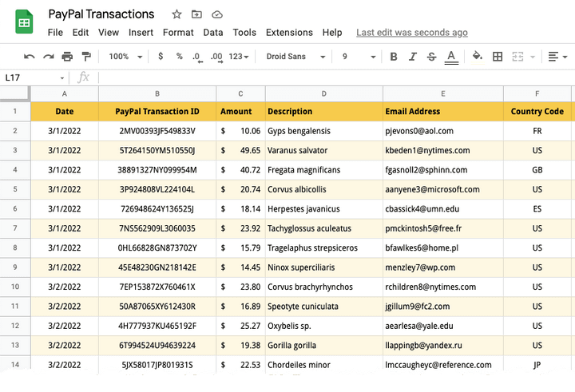Open the Format menu
Viewport: 575px width, 392px height.
178,33
